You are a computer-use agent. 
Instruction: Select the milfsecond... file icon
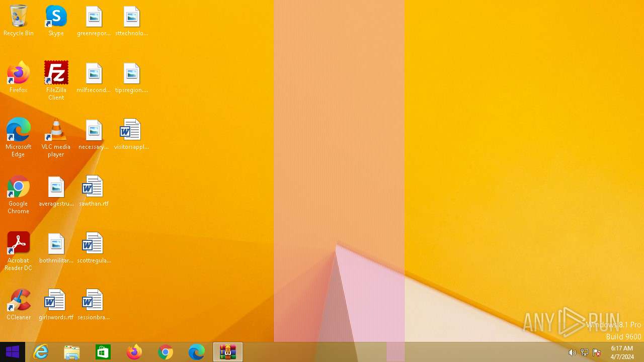(x=94, y=77)
